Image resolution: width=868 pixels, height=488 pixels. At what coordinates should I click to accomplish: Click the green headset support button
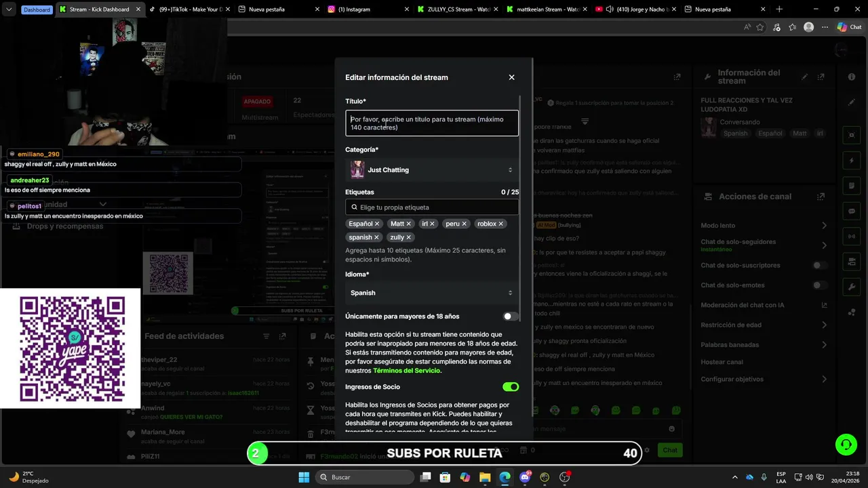click(846, 445)
